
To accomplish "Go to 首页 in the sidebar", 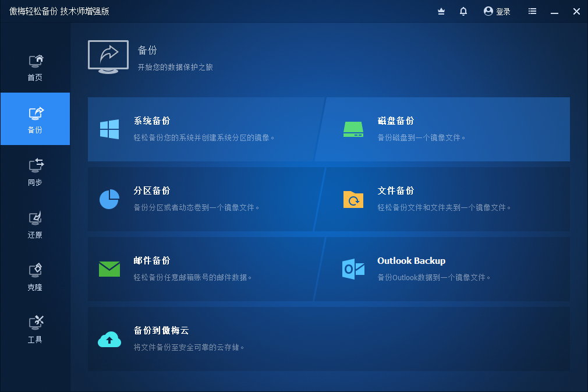I will point(35,67).
